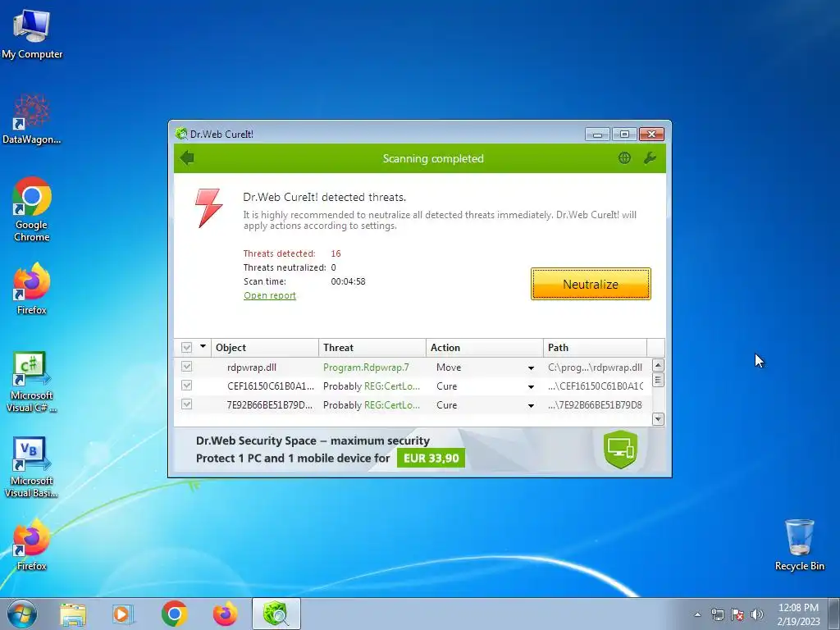Select the rdpwrap.dll object name
The image size is (840, 630).
pyautogui.click(x=252, y=367)
